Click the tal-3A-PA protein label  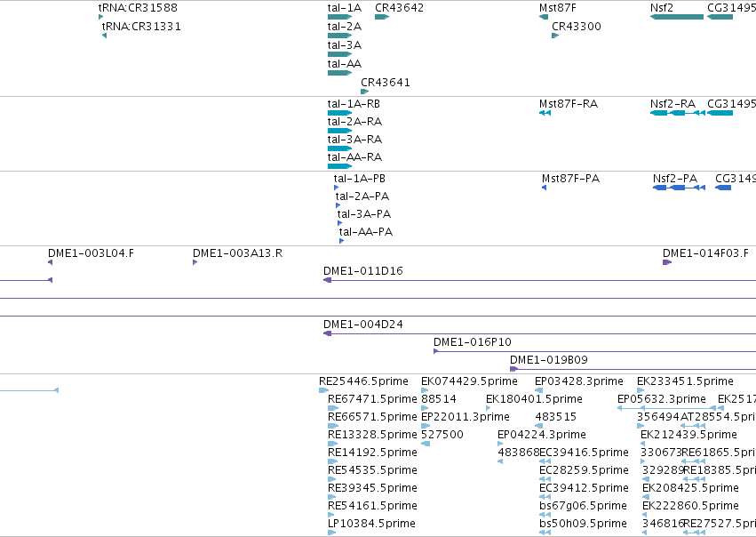click(x=364, y=214)
